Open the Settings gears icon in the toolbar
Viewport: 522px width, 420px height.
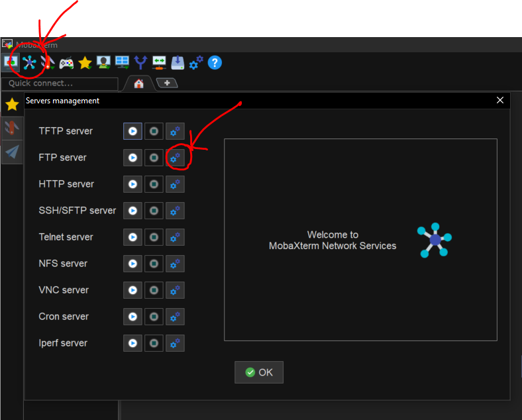196,62
